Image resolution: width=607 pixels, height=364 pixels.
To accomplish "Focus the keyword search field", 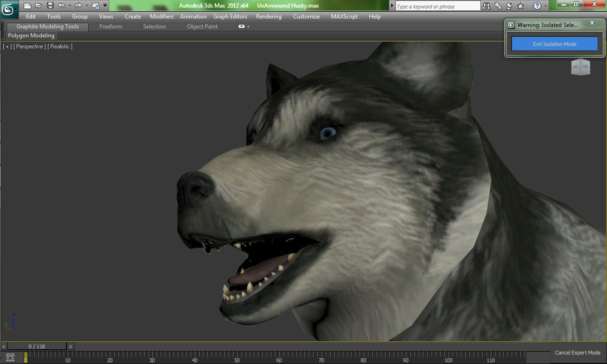I will tap(438, 6).
